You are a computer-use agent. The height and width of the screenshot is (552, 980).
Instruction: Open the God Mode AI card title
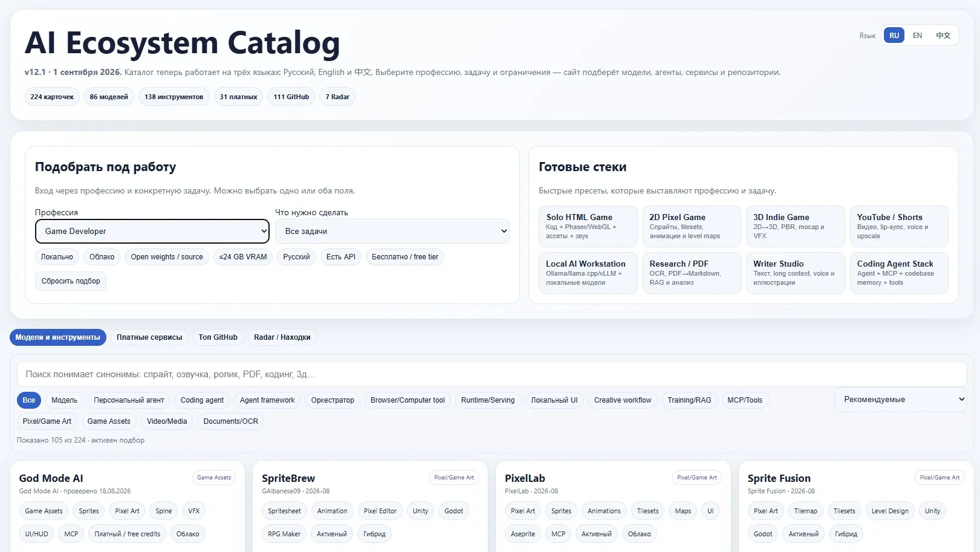point(51,478)
